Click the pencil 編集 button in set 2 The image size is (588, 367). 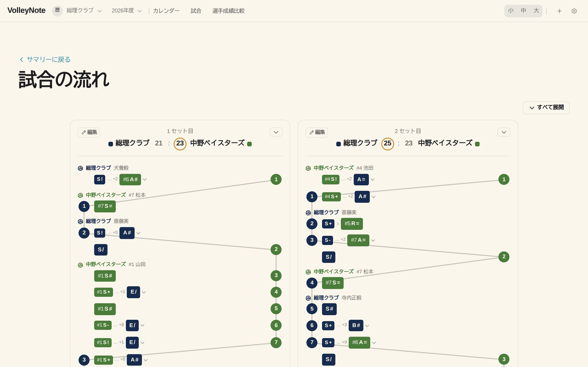pos(317,132)
